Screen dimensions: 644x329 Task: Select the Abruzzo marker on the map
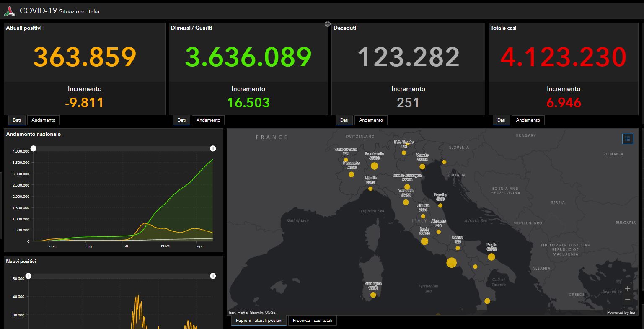click(438, 232)
